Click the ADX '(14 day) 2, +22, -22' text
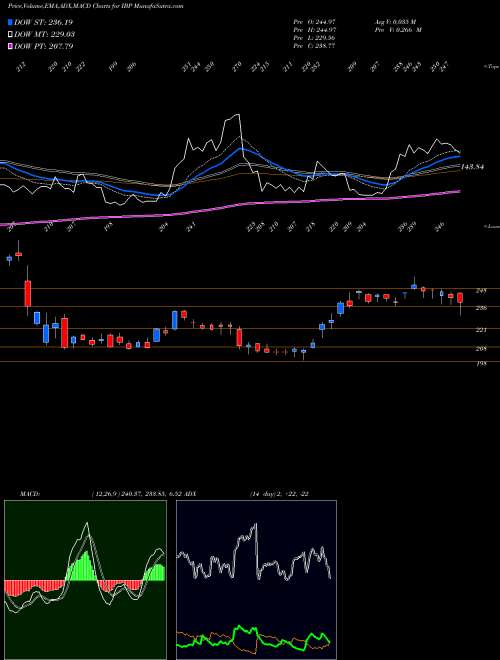The width and height of the screenshot is (500, 660). 279,493
